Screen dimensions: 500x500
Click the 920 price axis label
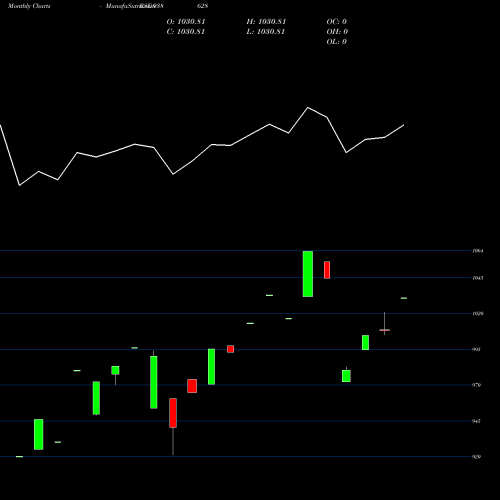click(x=476, y=457)
